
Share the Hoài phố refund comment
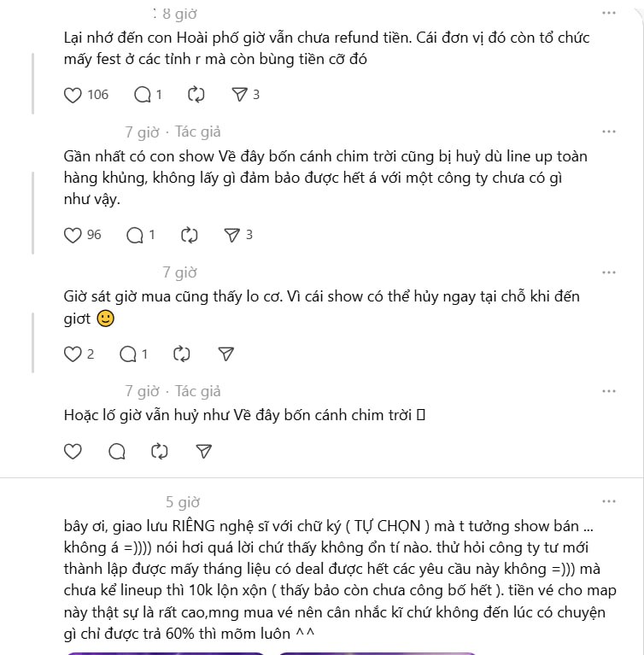[240, 95]
